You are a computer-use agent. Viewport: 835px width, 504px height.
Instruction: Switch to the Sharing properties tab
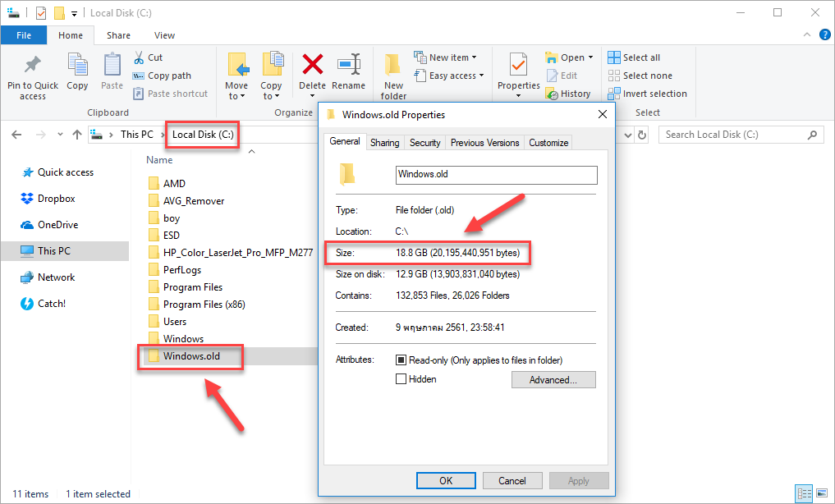coord(384,143)
